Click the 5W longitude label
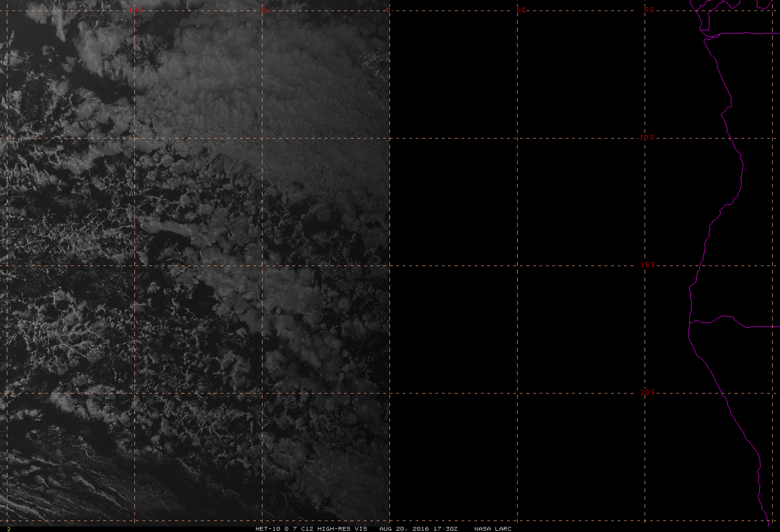 [265, 11]
